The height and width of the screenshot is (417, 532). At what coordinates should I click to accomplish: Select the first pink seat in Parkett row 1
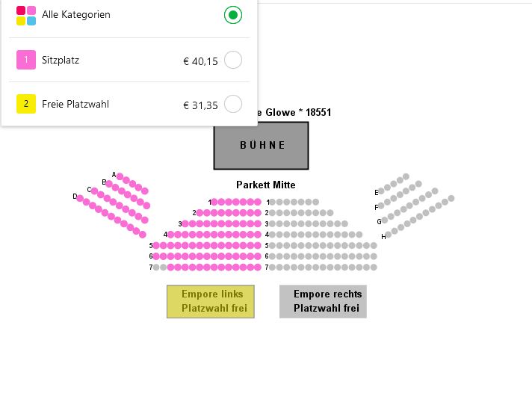[214, 203]
